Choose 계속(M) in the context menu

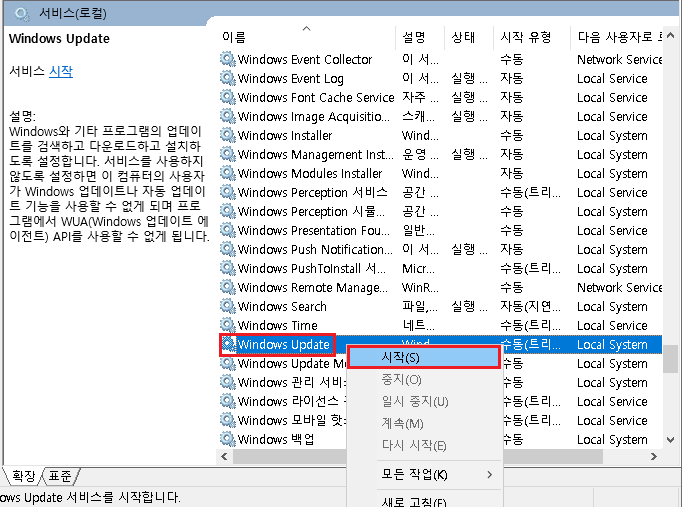coord(424,423)
